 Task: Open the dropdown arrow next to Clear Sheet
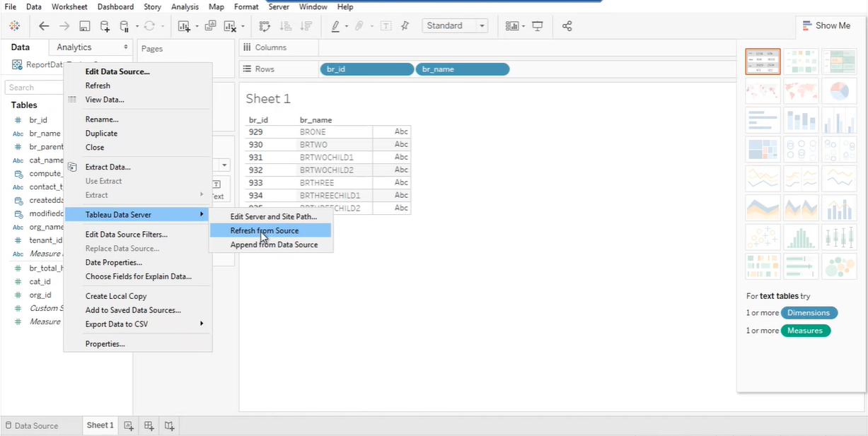click(243, 27)
